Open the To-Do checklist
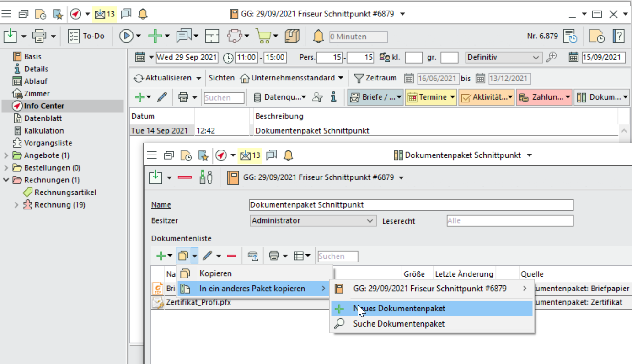632x364 pixels. click(x=86, y=36)
